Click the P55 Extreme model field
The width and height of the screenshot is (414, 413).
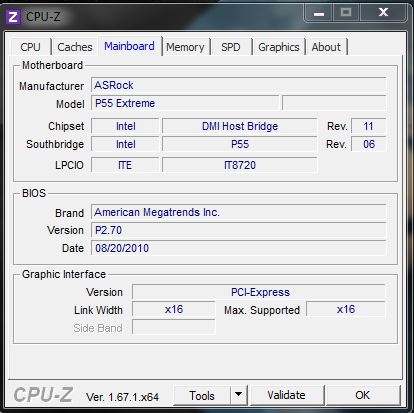[185, 103]
